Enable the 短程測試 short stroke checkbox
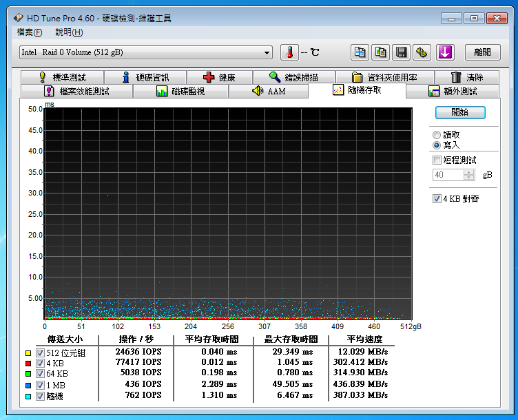The width and height of the screenshot is (518, 420). tap(437, 160)
